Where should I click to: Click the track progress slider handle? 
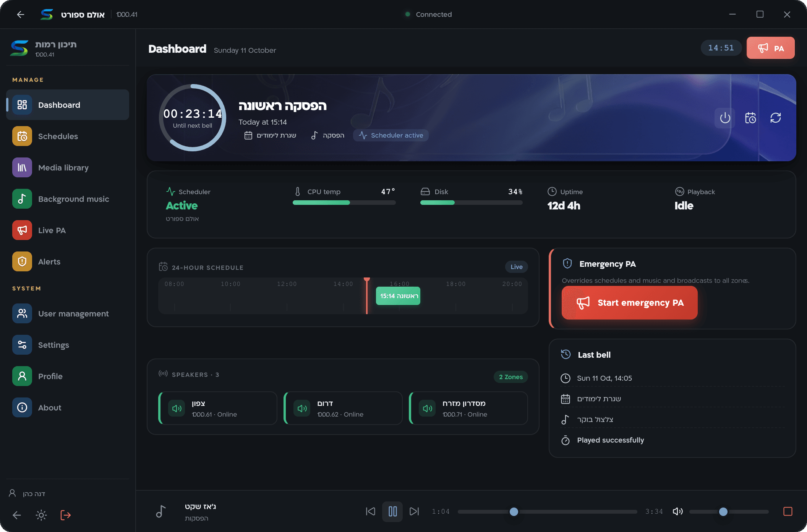coord(514,512)
